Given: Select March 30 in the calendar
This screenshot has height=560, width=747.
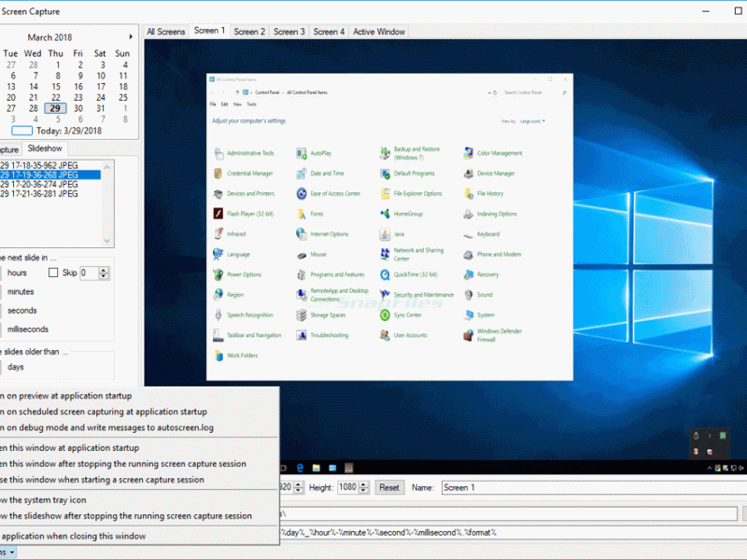Looking at the screenshot, I should coord(78,108).
